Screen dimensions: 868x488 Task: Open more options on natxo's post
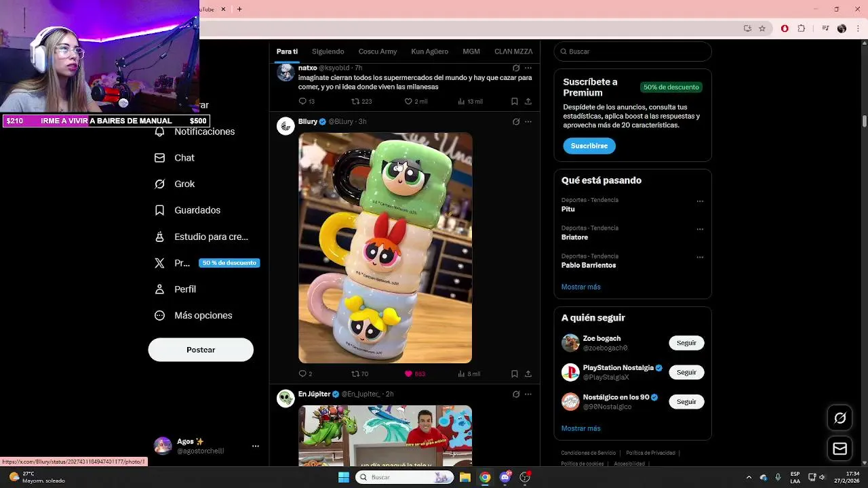coord(528,68)
